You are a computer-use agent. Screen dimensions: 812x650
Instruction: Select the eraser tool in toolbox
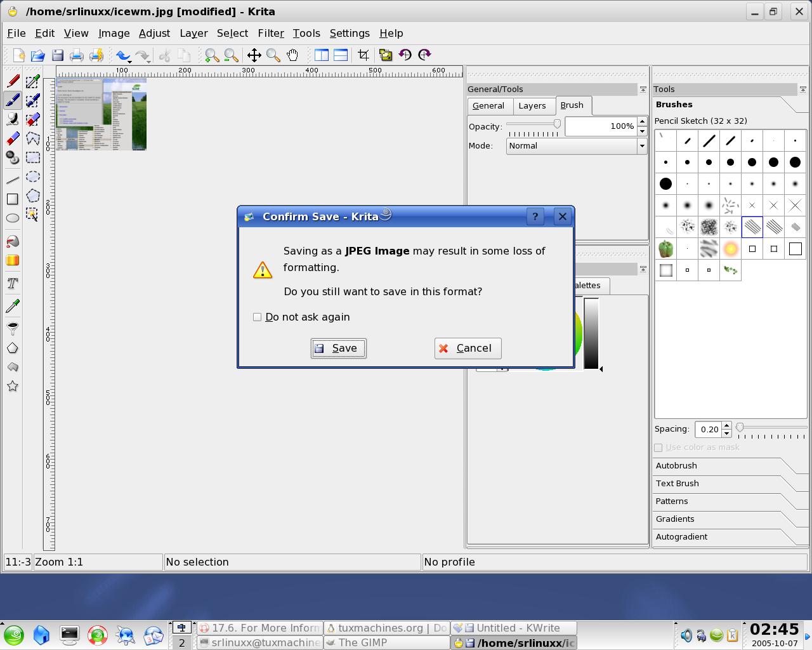[x=13, y=138]
